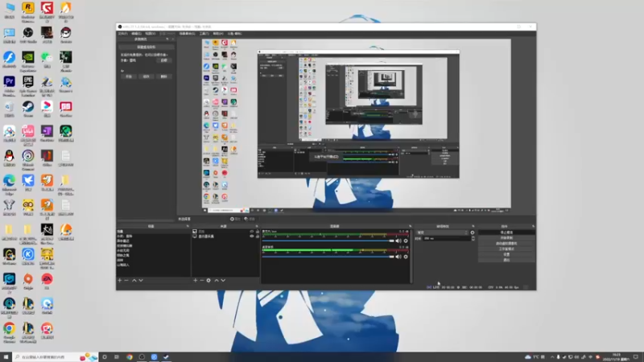Open the View menu in OBS
Screen dimensions: 644x362
tap(151, 34)
